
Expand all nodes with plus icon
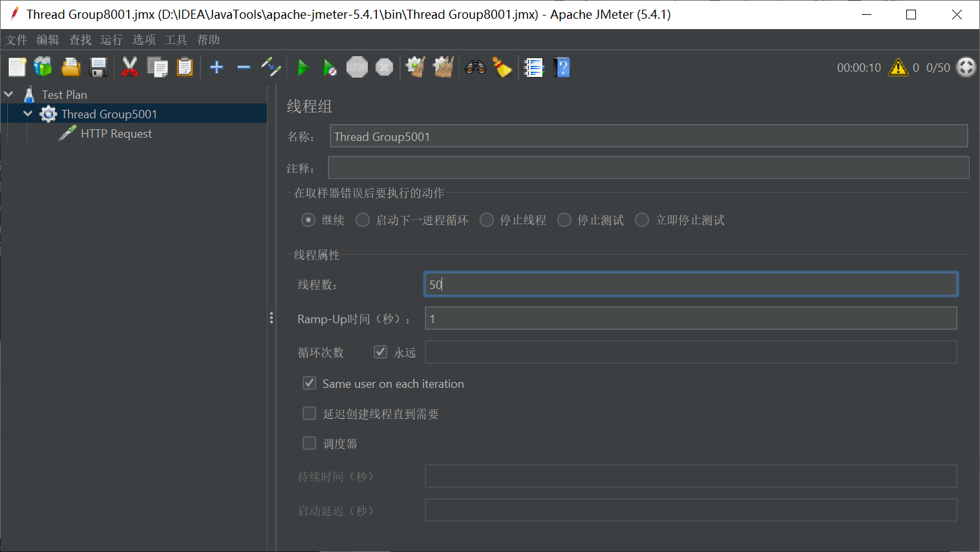click(x=217, y=67)
